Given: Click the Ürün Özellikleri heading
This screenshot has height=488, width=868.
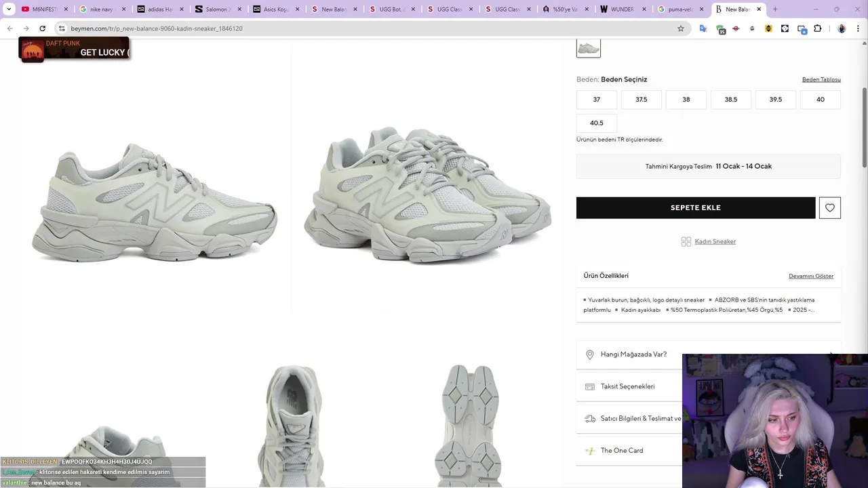Looking at the screenshot, I should [x=606, y=276].
